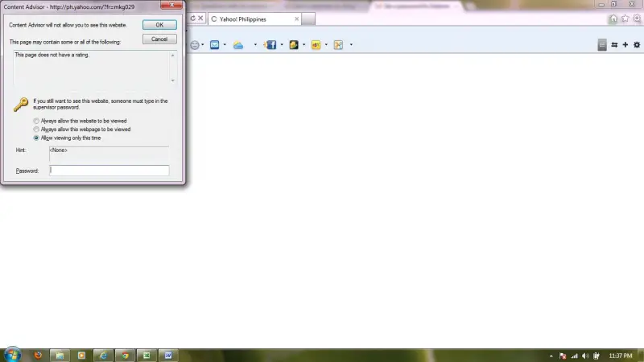
Task: Choose 'Always allow this webpage to be viewed'
Action: [36, 130]
